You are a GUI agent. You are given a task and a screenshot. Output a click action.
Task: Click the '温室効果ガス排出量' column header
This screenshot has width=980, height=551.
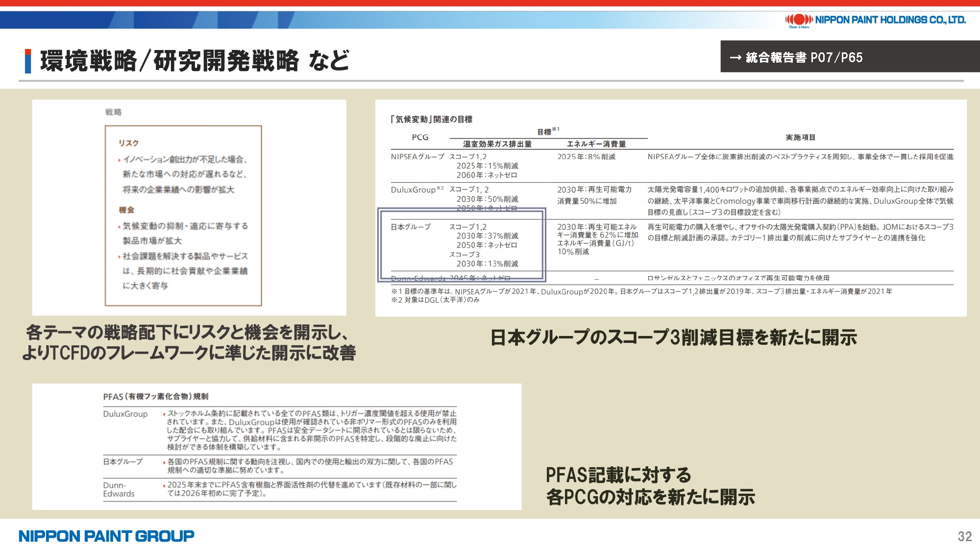point(497,144)
